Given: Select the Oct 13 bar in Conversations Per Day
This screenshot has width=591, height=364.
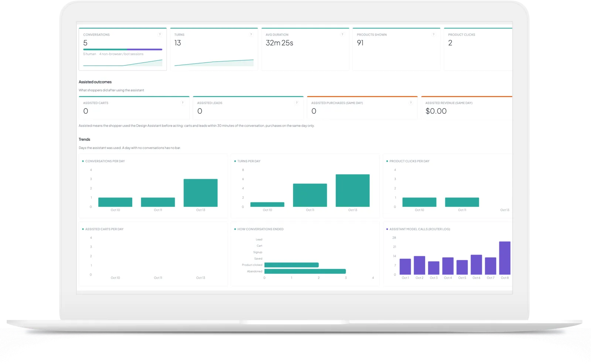Looking at the screenshot, I should [201, 193].
